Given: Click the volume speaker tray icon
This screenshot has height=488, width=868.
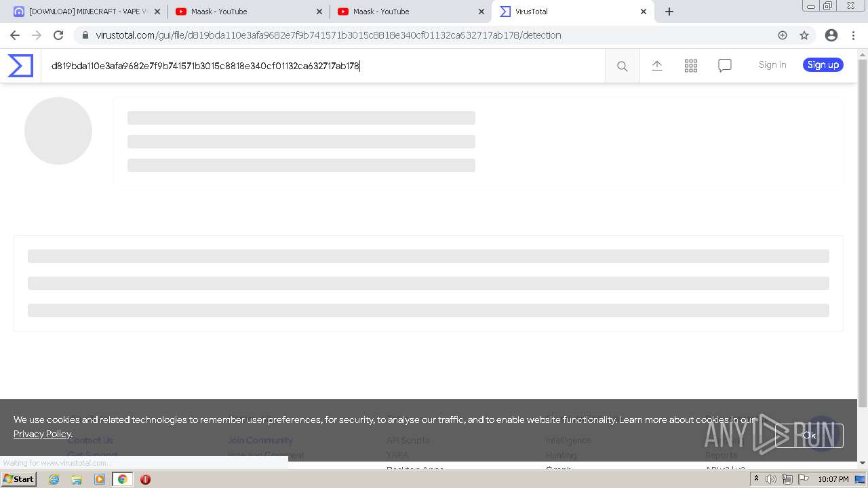Looking at the screenshot, I should (x=770, y=479).
